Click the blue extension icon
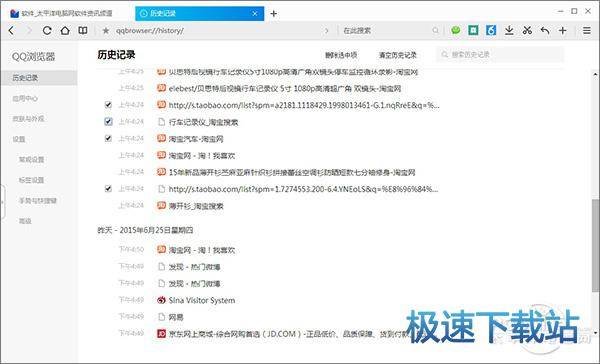 pyautogui.click(x=491, y=30)
